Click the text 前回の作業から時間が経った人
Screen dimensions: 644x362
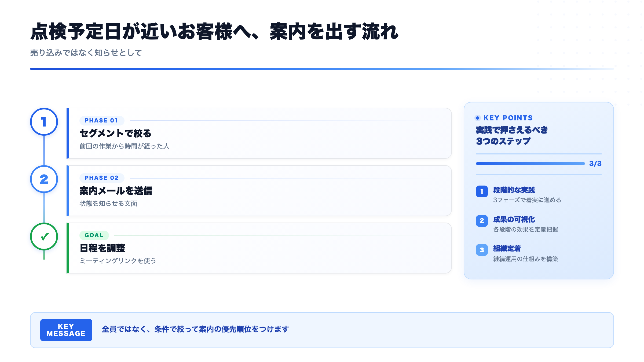click(x=125, y=146)
